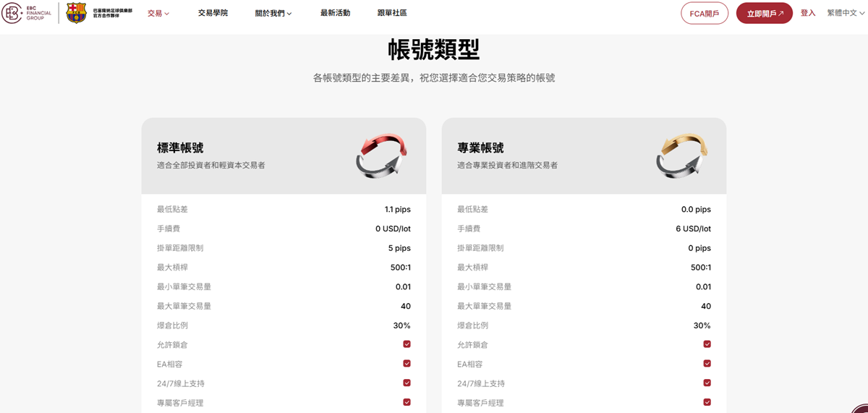This screenshot has width=868, height=413.
Task: Click 最大槓桿 label in 標準帳號 card
Action: pyautogui.click(x=172, y=268)
